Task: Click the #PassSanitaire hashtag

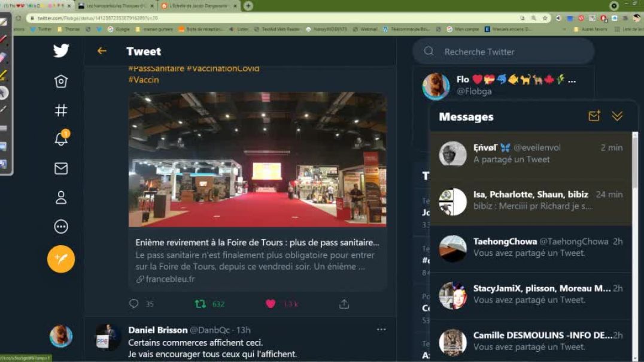Action: tap(156, 68)
